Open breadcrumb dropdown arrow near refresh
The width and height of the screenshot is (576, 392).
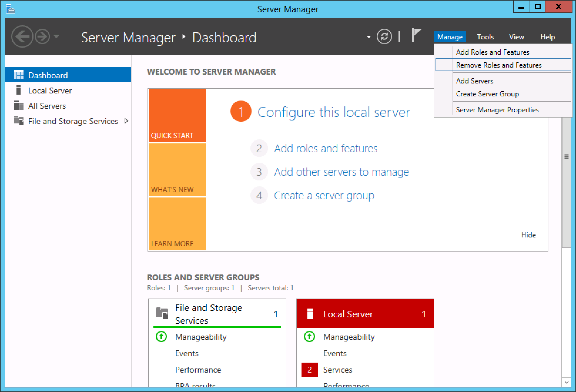click(369, 37)
